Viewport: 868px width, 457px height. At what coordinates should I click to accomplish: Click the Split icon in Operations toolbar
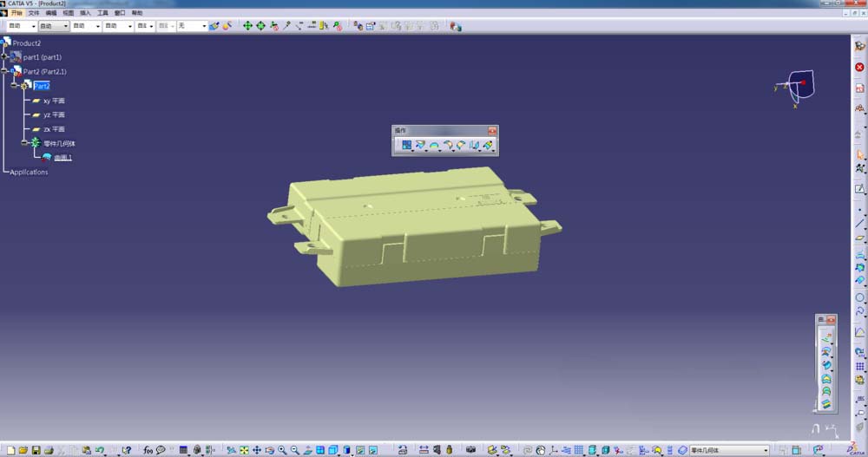pyautogui.click(x=420, y=146)
